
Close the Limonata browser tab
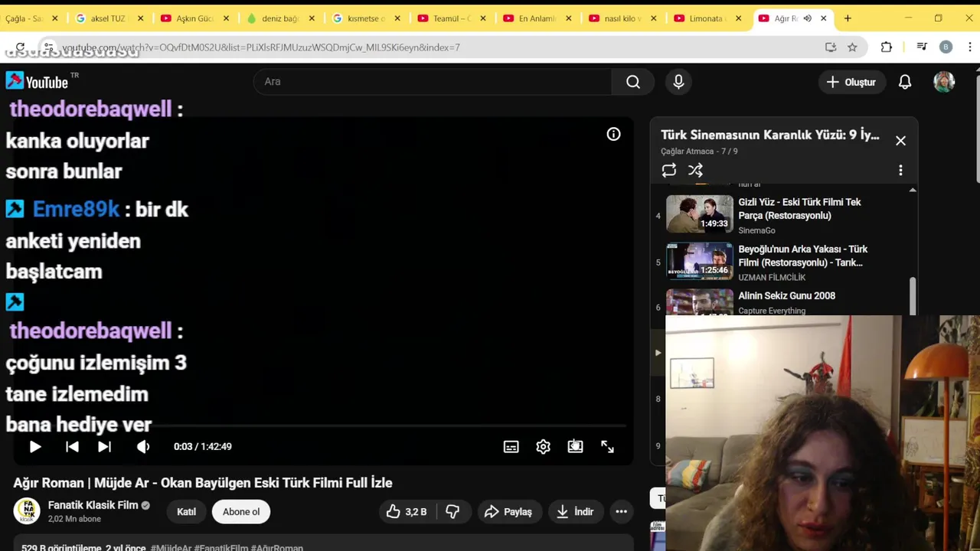tap(738, 18)
